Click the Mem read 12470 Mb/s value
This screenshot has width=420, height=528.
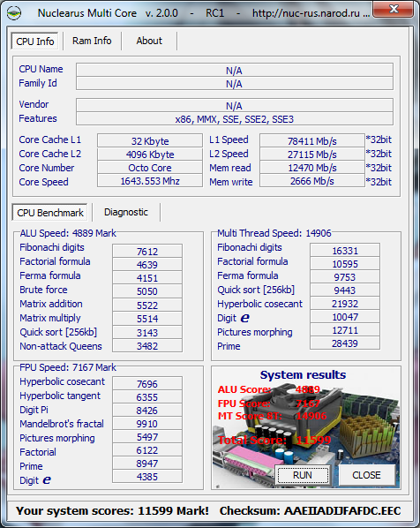312,168
